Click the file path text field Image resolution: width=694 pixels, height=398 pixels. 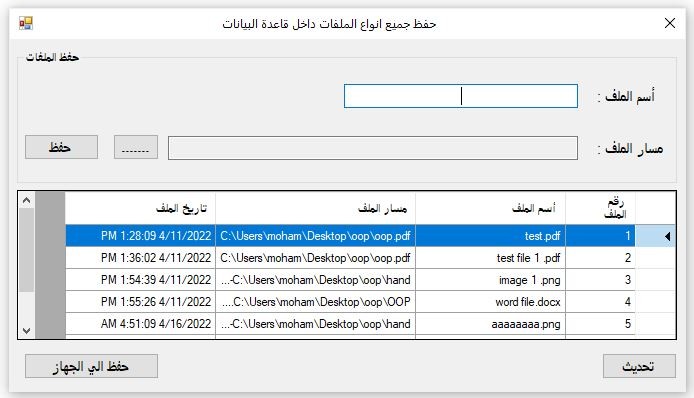coord(373,148)
